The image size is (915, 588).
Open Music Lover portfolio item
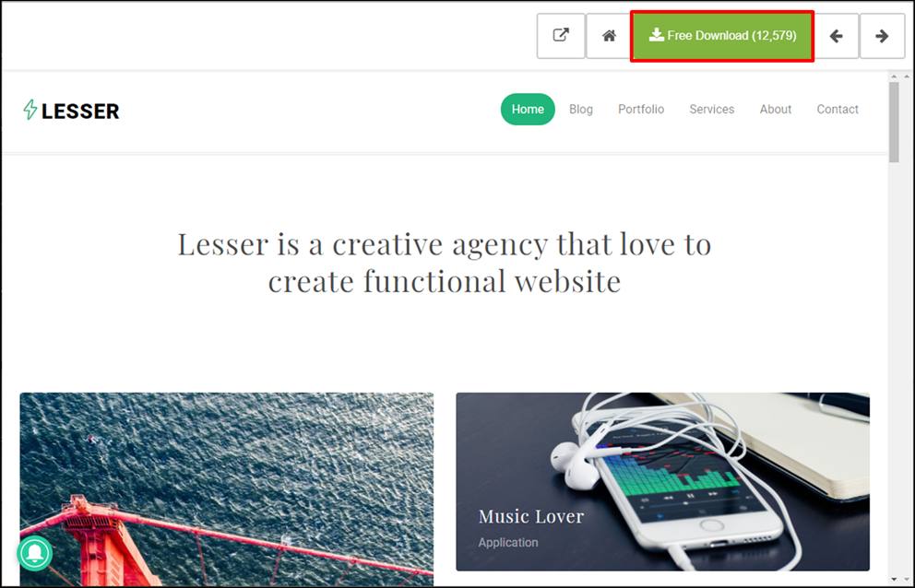point(662,481)
